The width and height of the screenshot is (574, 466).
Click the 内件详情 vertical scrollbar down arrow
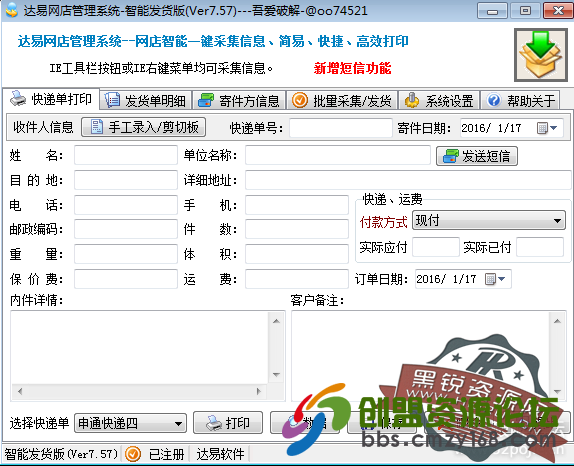click(276, 374)
